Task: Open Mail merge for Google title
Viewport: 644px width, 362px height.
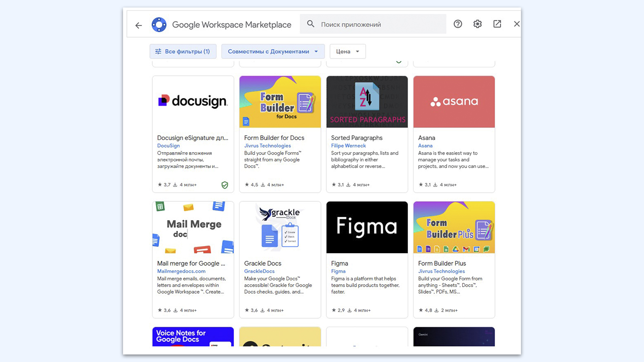Action: 191,263
